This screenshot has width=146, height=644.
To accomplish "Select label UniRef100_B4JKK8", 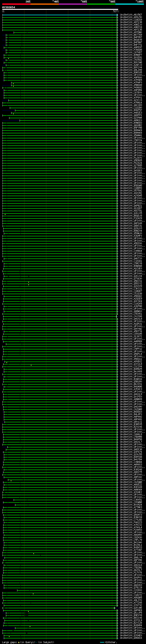I will 131,371.
